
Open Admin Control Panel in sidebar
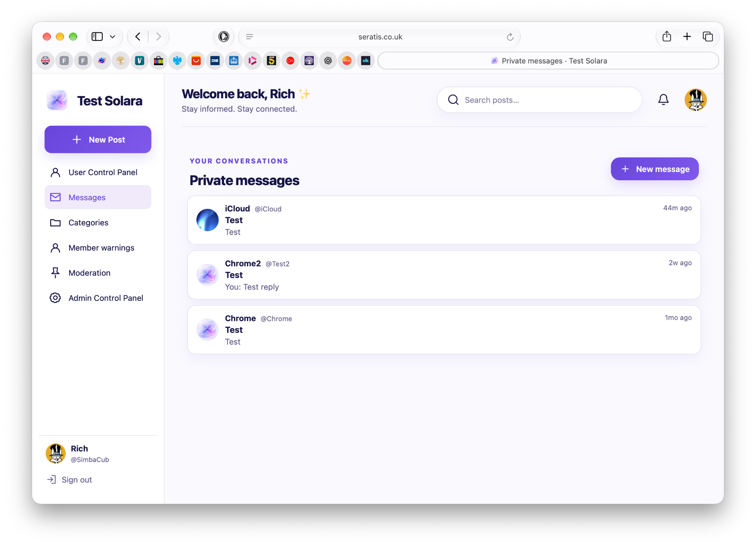pos(98,298)
